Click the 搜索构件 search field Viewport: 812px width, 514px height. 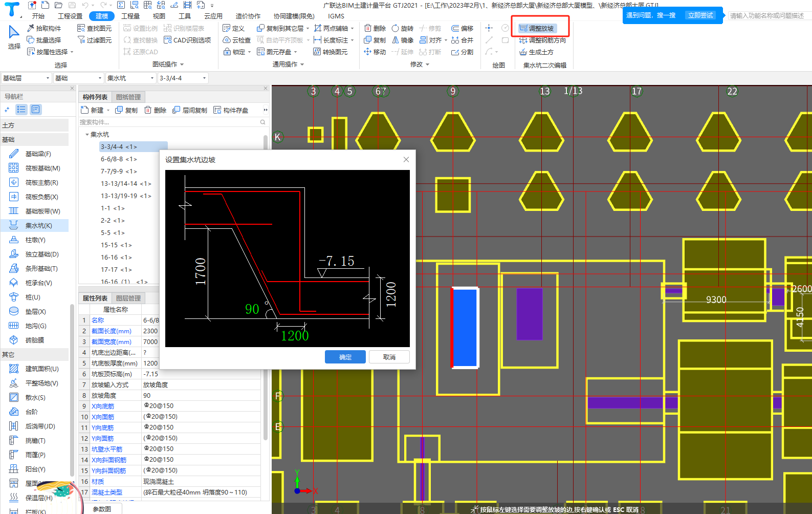point(172,122)
